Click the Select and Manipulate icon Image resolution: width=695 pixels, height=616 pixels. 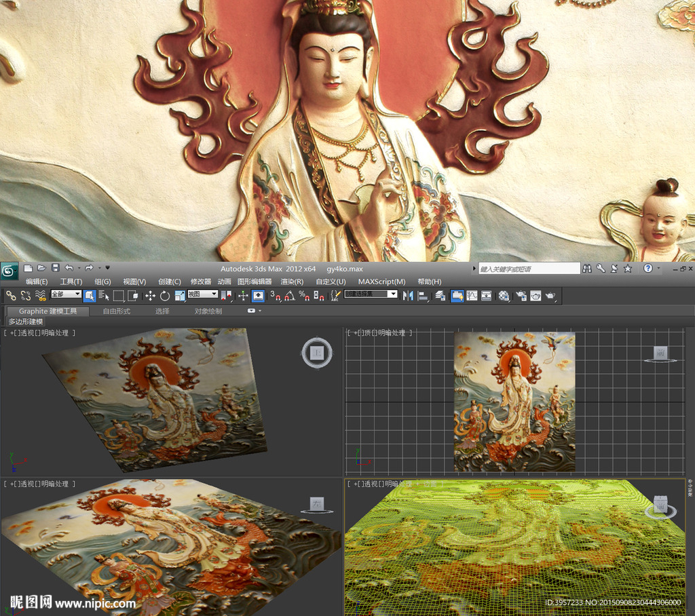tap(244, 296)
